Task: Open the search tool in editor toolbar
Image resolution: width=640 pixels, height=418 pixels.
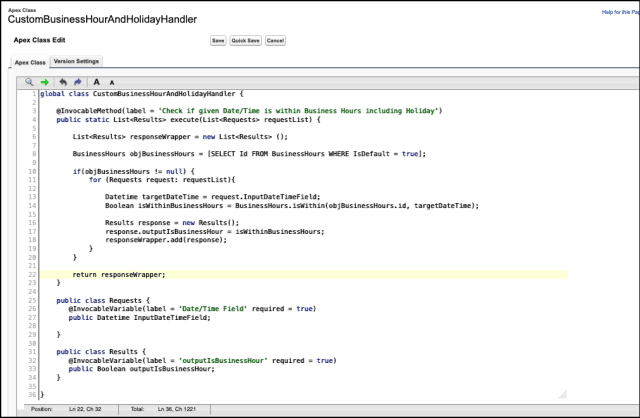Action: [29, 81]
